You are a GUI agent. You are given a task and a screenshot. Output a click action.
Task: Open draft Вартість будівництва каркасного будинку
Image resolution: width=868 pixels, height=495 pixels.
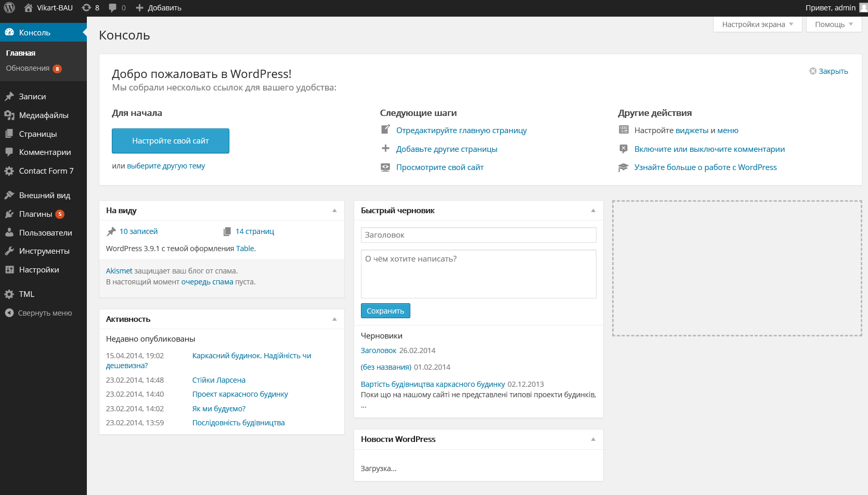pyautogui.click(x=433, y=384)
